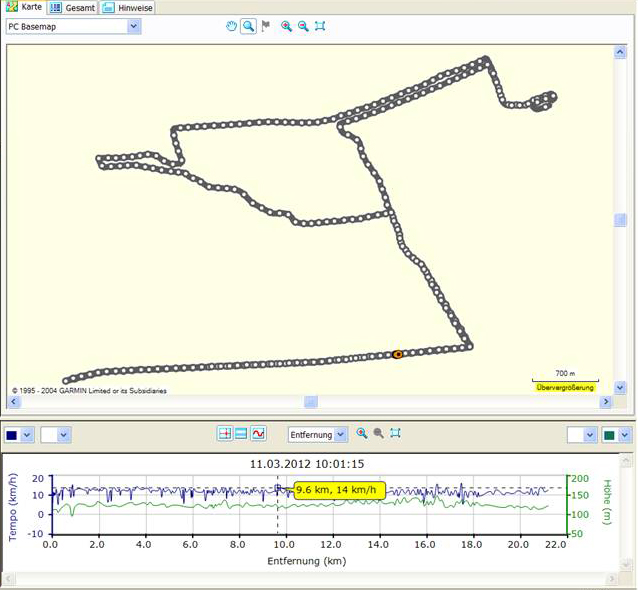Toggle the stacked graph layout button

tap(241, 434)
